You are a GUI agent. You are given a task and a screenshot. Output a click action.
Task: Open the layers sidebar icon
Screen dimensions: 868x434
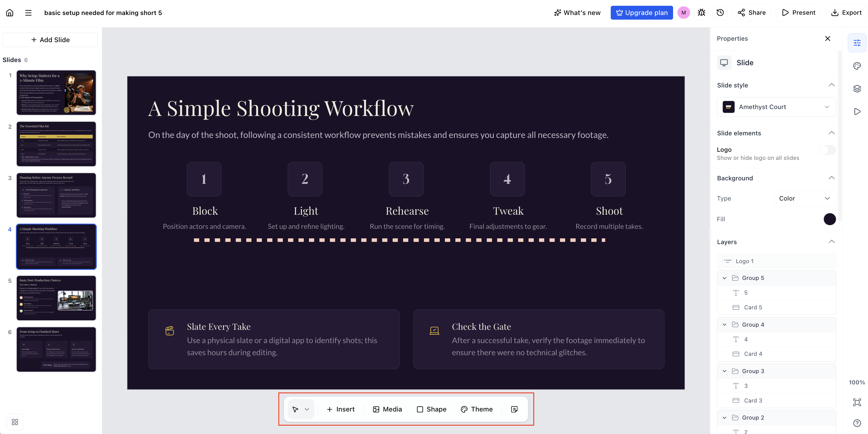coord(857,89)
